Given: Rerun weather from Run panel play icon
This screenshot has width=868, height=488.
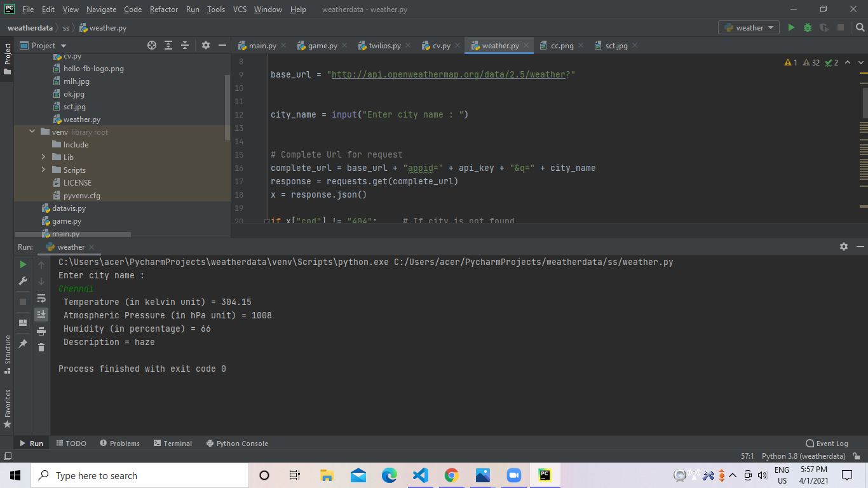Looking at the screenshot, I should [x=24, y=264].
